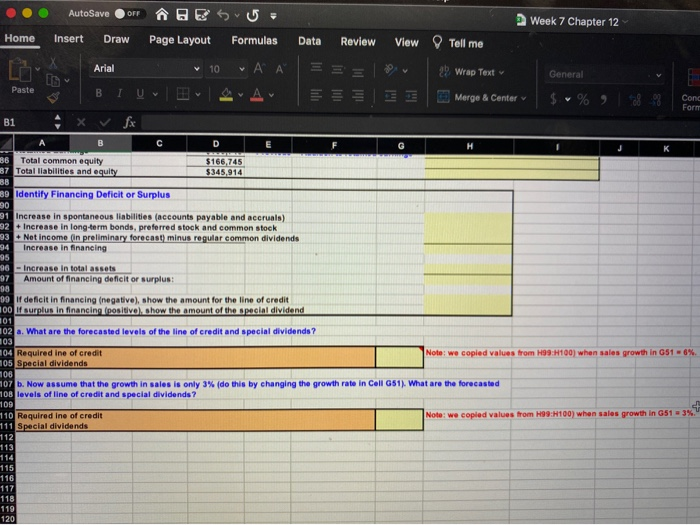Click the Select All corner triangle
700x525 pixels.
coord(6,143)
